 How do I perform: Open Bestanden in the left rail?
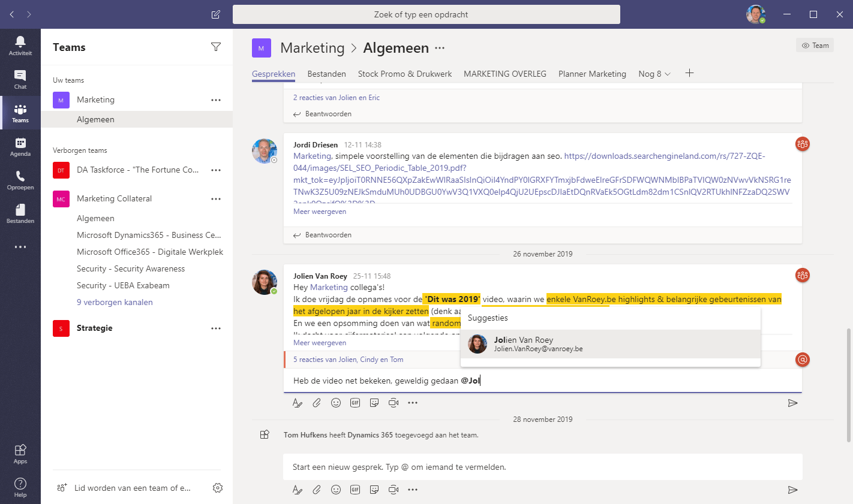(20, 213)
